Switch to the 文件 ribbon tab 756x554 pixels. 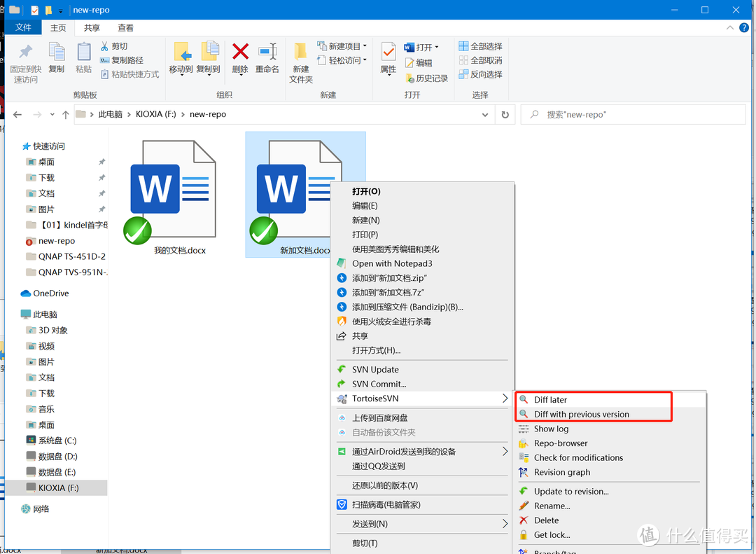23,27
